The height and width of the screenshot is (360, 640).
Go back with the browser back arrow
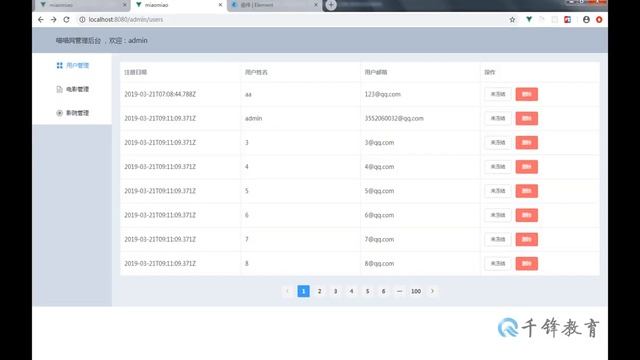[x=40, y=20]
